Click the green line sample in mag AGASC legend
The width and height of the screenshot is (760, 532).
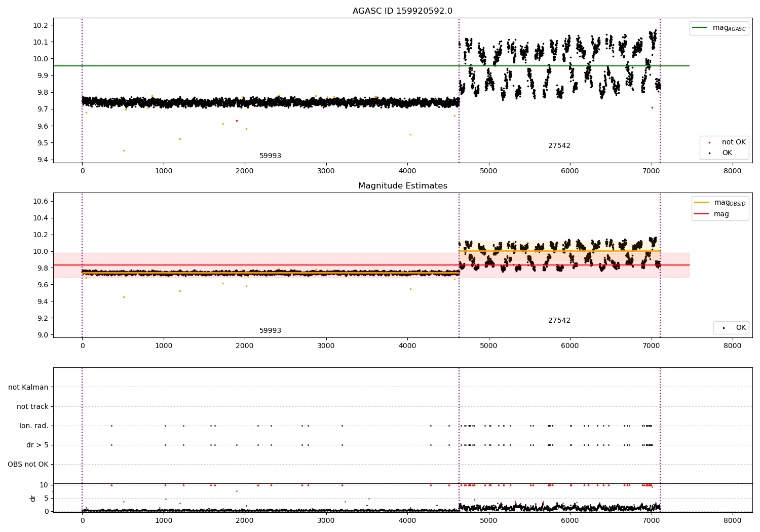click(x=700, y=28)
